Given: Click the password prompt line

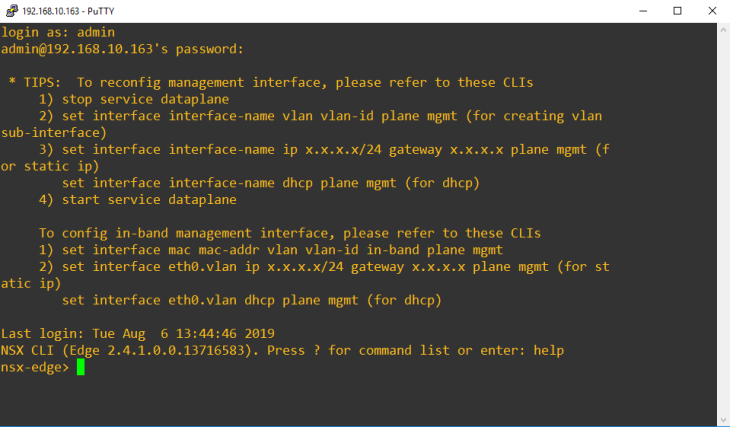Looking at the screenshot, I should click(122, 48).
